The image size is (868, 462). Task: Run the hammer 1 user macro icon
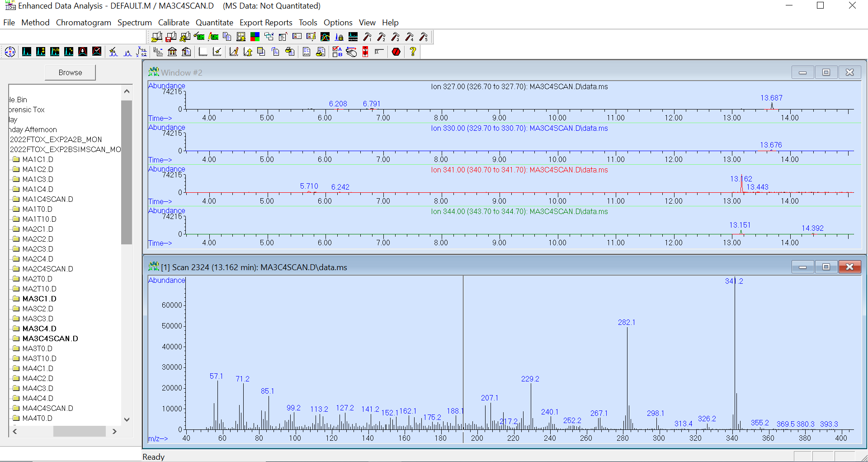pos(367,37)
